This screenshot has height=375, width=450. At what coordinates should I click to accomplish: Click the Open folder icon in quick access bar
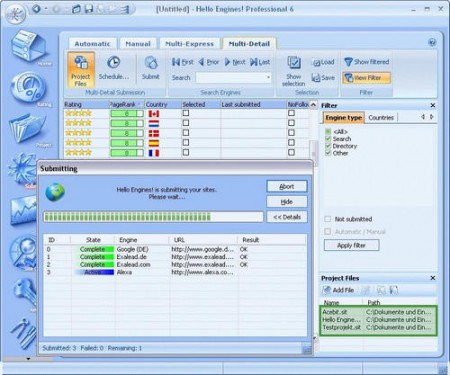pyautogui.click(x=76, y=9)
